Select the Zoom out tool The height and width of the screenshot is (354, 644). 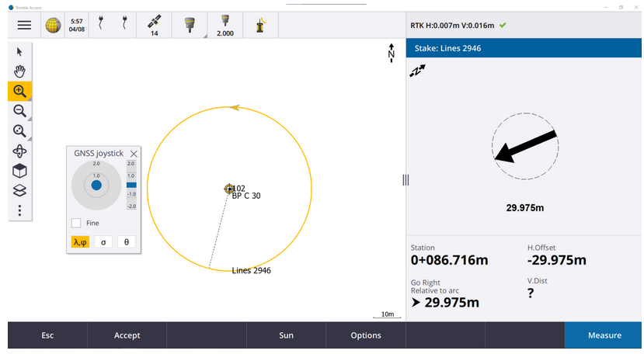[x=19, y=111]
